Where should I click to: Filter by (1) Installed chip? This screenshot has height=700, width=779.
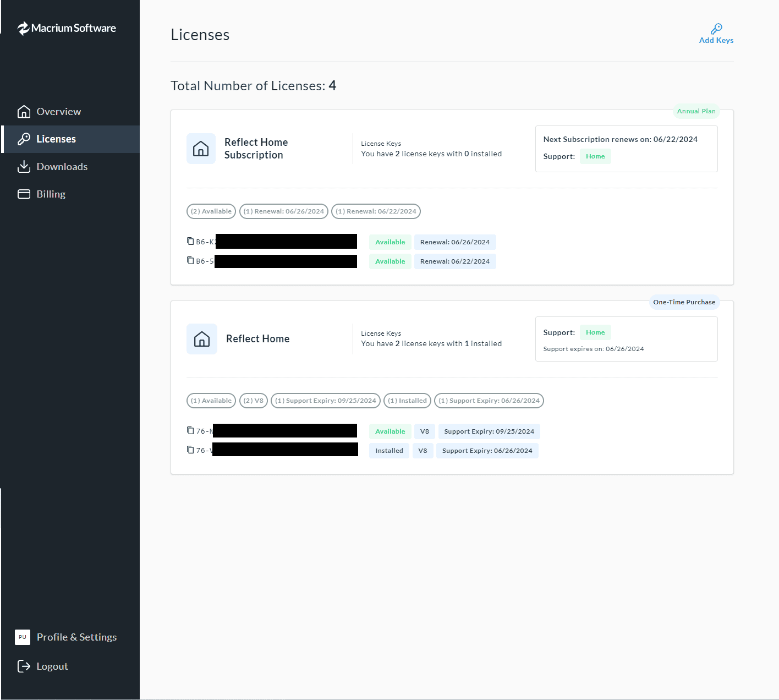point(407,401)
